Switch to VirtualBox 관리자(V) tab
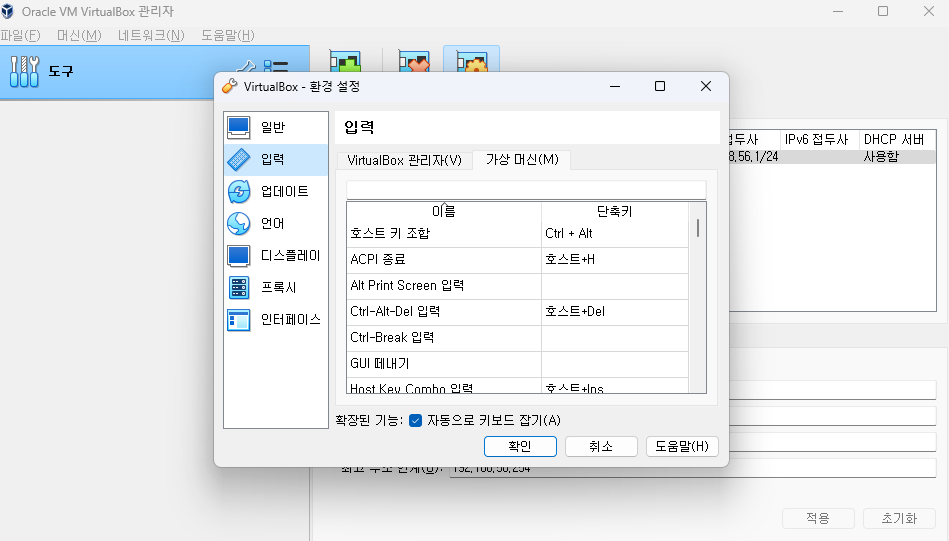This screenshot has height=541, width=949. click(x=404, y=160)
